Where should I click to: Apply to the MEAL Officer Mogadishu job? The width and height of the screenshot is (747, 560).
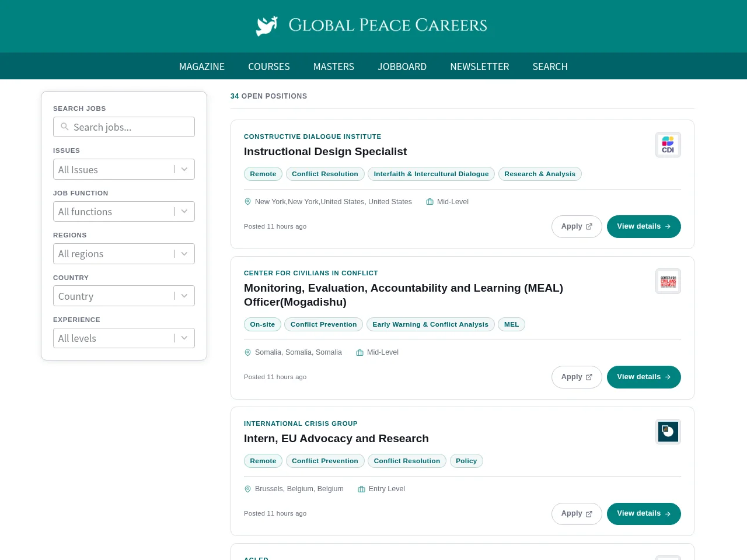(x=577, y=377)
